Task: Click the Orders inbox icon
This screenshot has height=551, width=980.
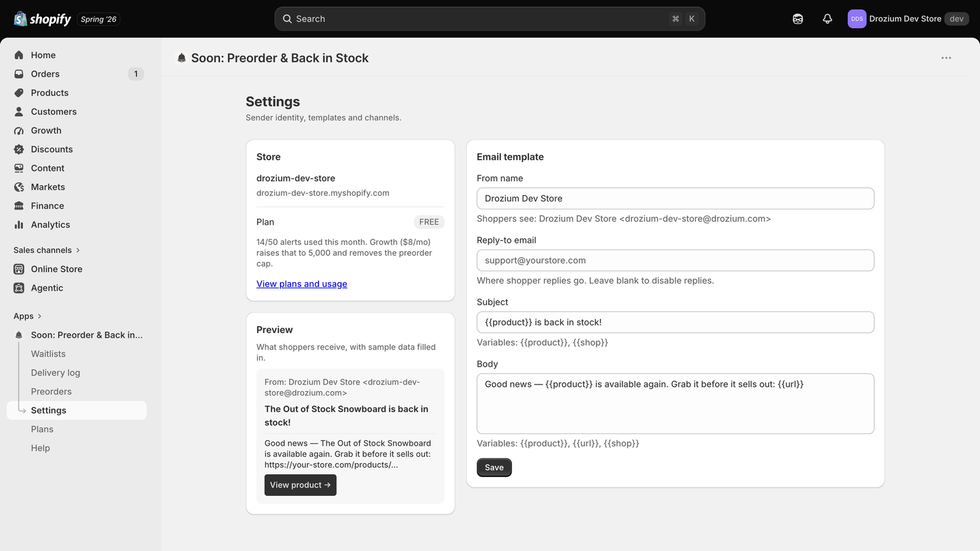Action: (19, 74)
